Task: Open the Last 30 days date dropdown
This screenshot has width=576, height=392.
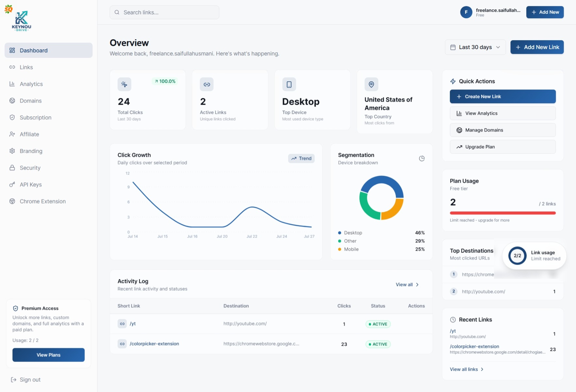Action: (475, 47)
